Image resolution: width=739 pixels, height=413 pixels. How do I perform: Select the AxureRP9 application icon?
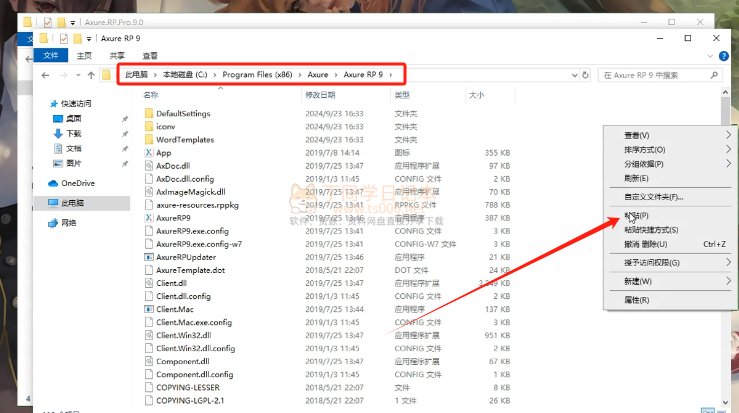click(149, 218)
